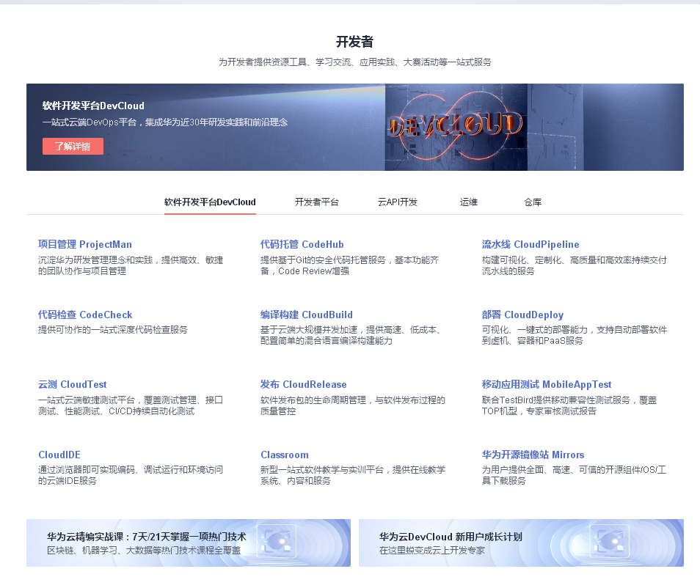This screenshot has height=588, width=700.
Task: Open 部署 CloudDeploy link
Action: (522, 315)
